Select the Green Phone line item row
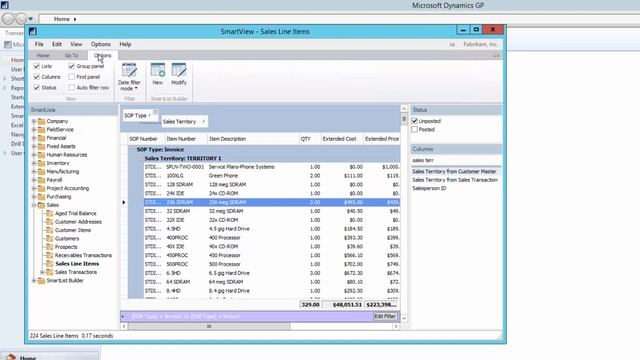The width and height of the screenshot is (640, 360). click(272, 176)
